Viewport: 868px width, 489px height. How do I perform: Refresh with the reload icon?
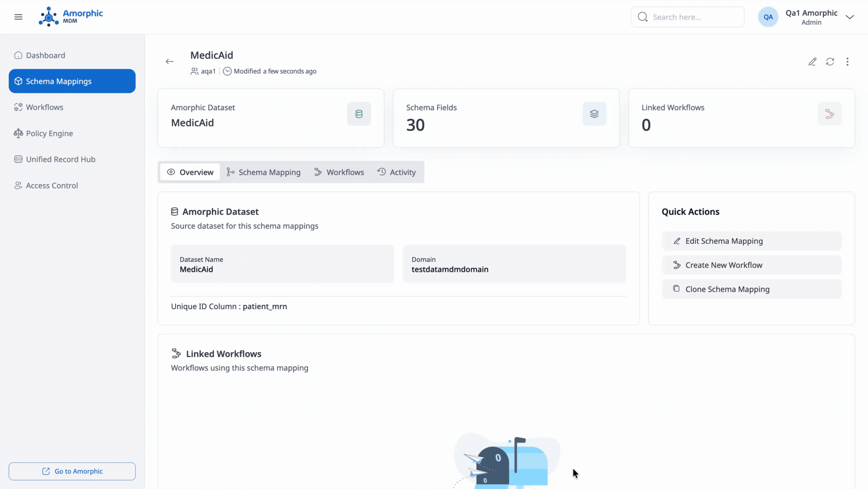(830, 62)
